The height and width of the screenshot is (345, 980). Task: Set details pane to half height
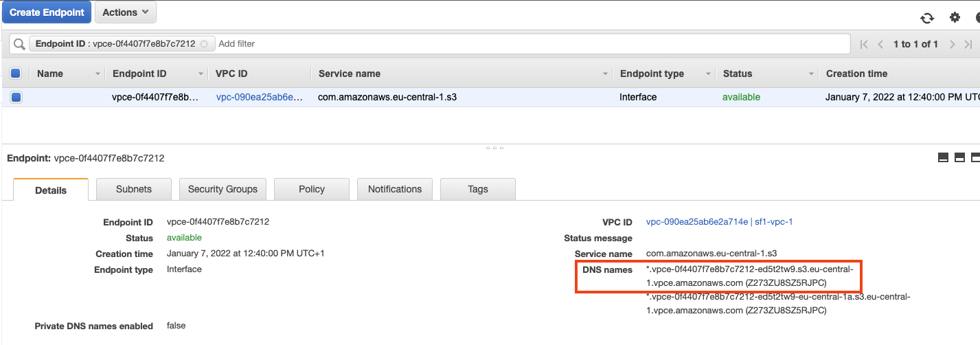click(x=960, y=158)
